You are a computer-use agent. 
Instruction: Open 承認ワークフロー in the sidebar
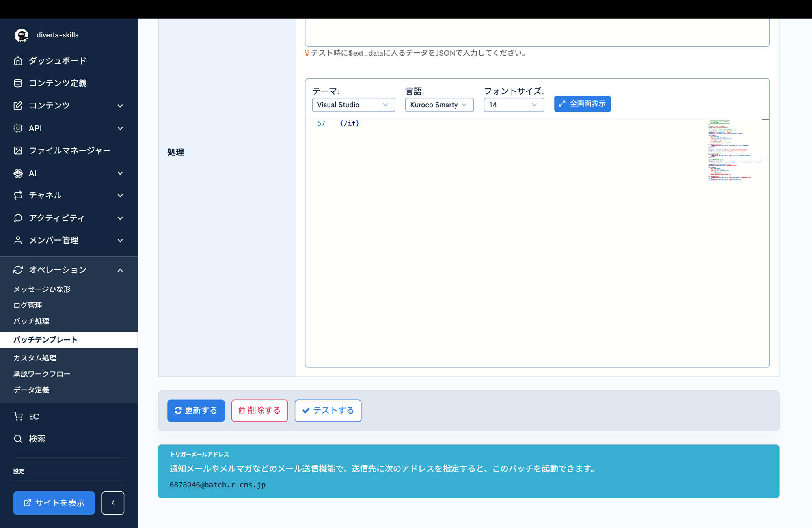click(42, 374)
